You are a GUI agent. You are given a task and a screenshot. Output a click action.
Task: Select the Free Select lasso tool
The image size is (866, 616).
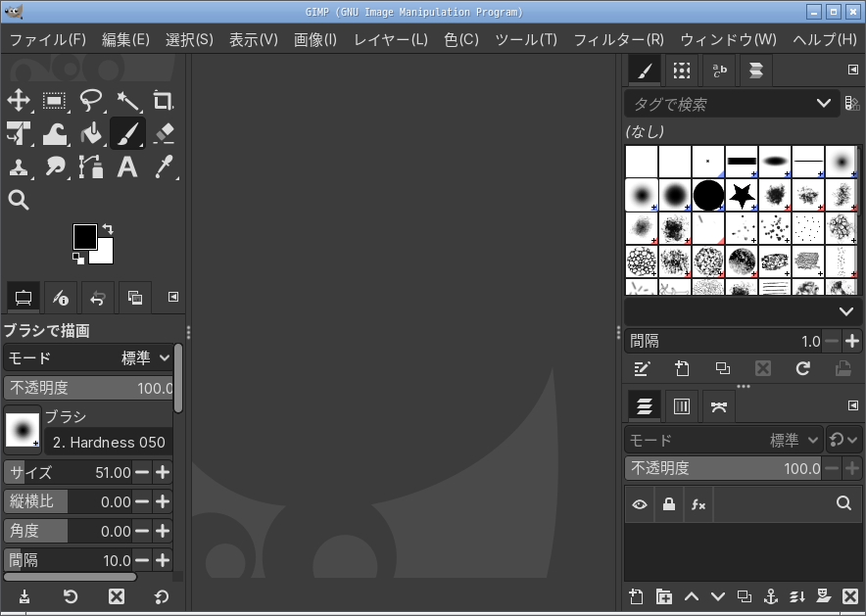coord(91,101)
